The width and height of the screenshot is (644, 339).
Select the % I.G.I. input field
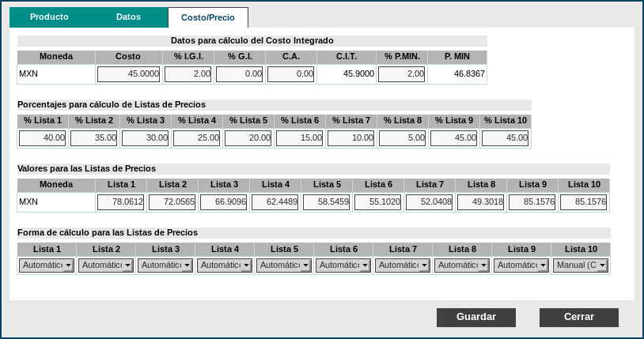click(188, 73)
